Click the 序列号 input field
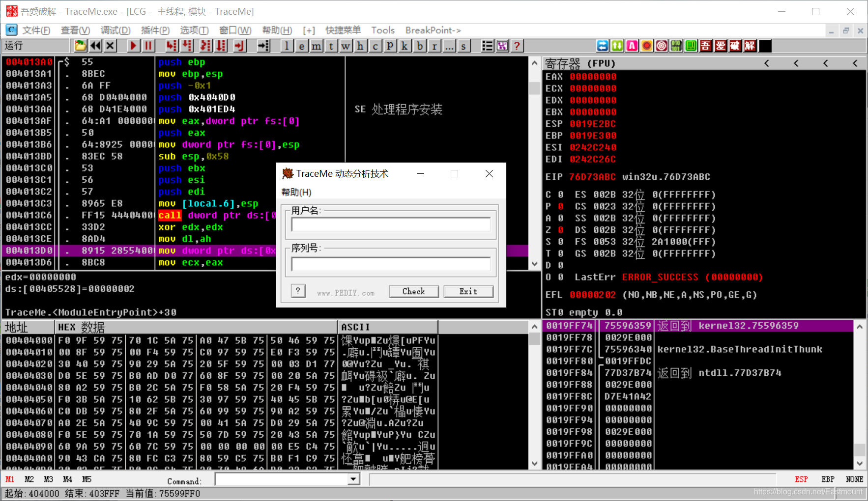This screenshot has height=501, width=868. (391, 264)
